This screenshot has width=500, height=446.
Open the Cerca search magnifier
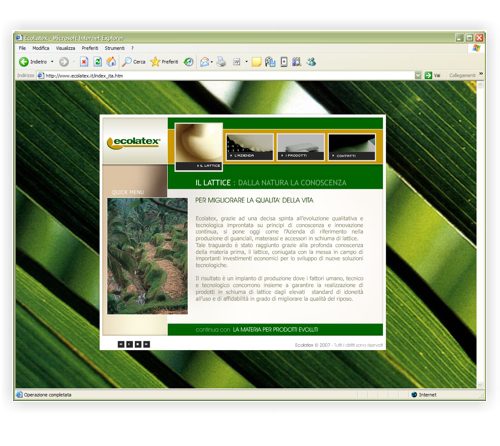tap(134, 62)
